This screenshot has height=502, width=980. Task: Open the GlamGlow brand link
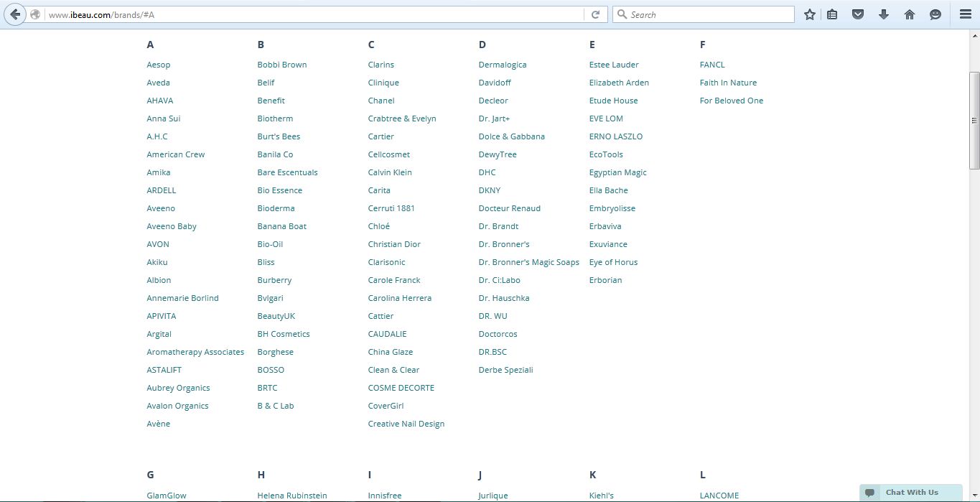coord(167,496)
